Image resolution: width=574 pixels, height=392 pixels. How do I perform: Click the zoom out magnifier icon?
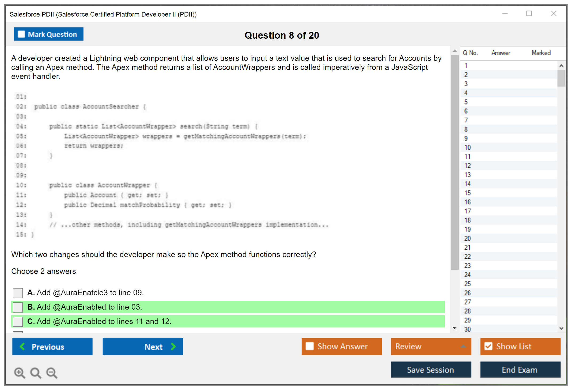click(x=52, y=372)
